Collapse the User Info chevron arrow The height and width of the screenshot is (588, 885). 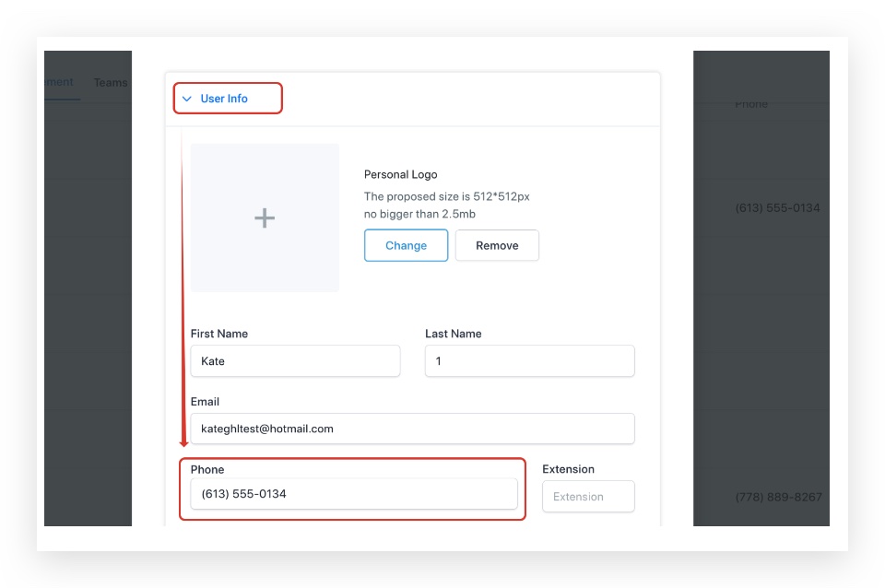click(187, 99)
